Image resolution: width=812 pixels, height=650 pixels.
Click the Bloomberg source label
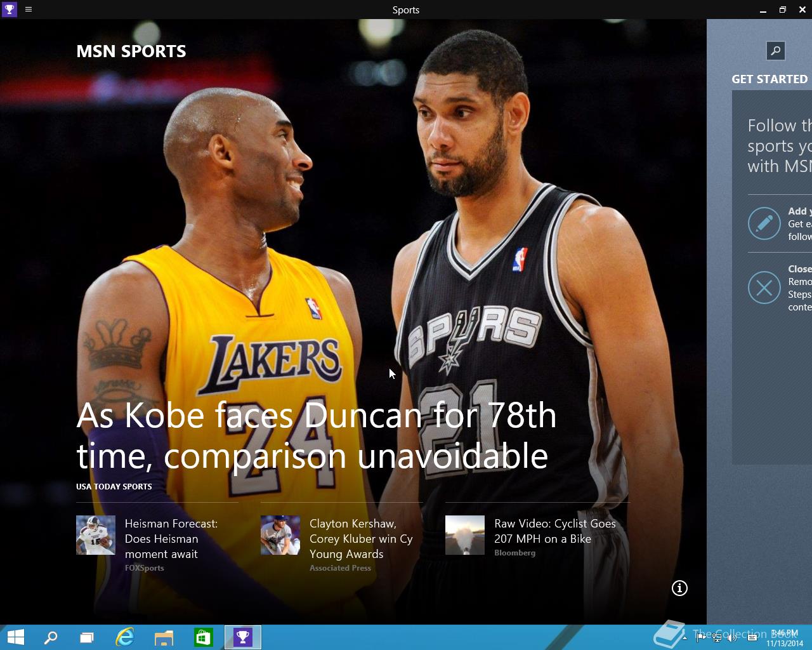pos(515,553)
